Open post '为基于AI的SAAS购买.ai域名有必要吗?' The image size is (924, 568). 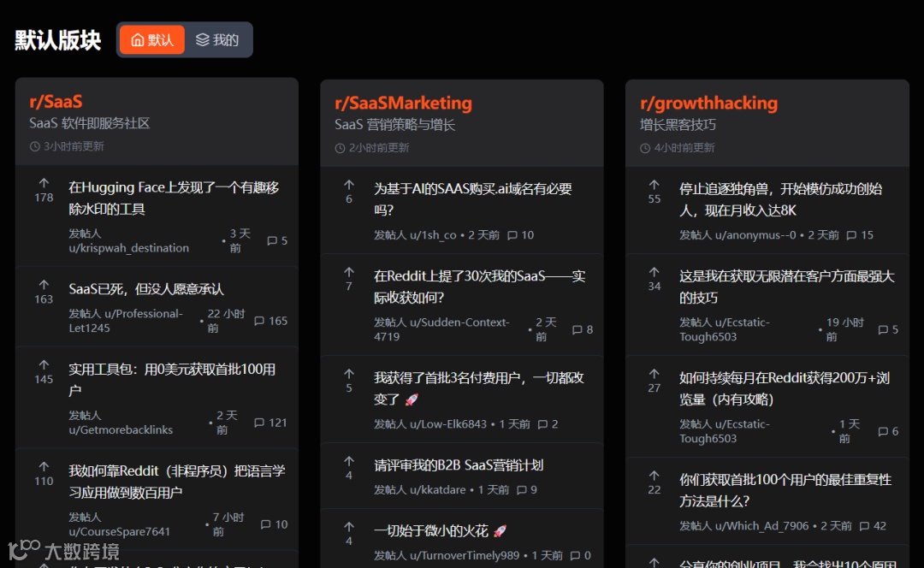472,199
